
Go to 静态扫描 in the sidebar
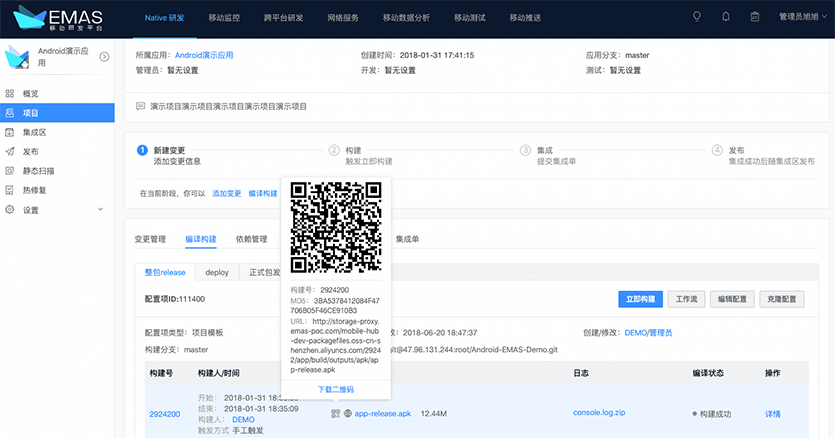click(x=38, y=171)
